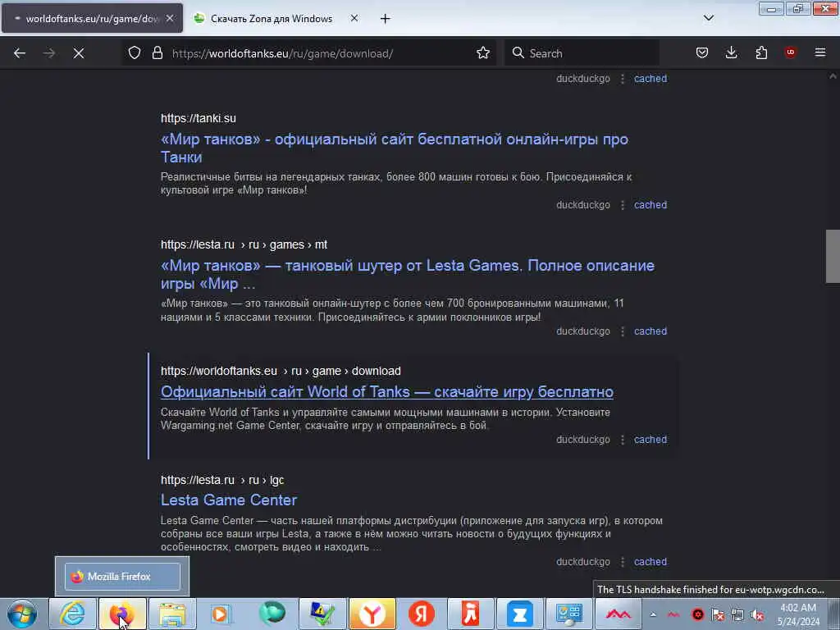Open Windows Explorer folder from taskbar
Viewport: 840px width, 630px height.
coord(171,614)
